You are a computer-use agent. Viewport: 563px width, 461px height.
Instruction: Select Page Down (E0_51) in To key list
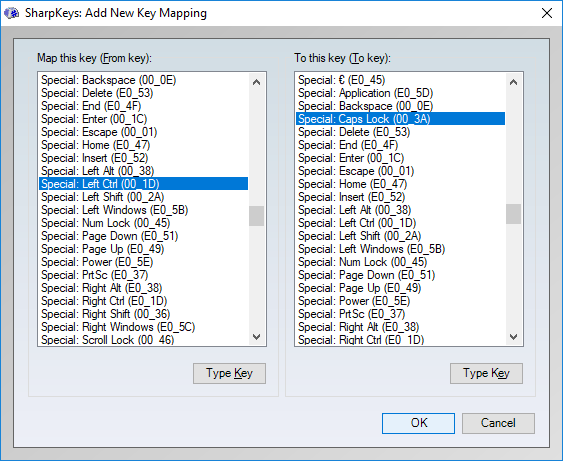tap(400, 275)
